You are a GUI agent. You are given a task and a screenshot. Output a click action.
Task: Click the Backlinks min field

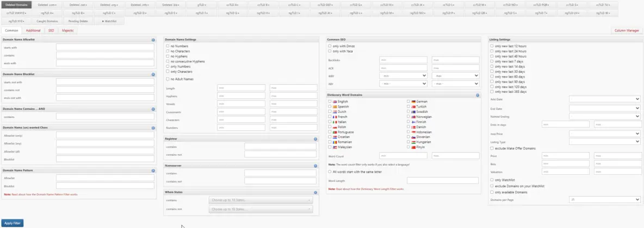pos(404,60)
